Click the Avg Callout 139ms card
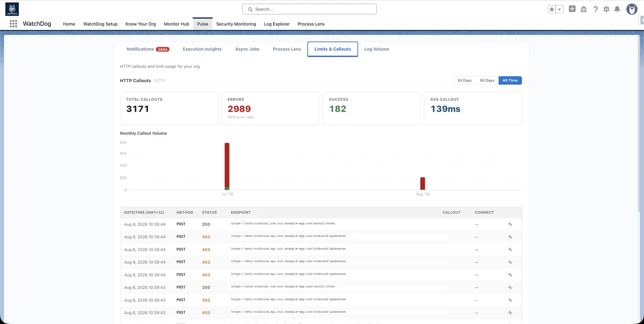The width and height of the screenshot is (644, 324). [473, 108]
